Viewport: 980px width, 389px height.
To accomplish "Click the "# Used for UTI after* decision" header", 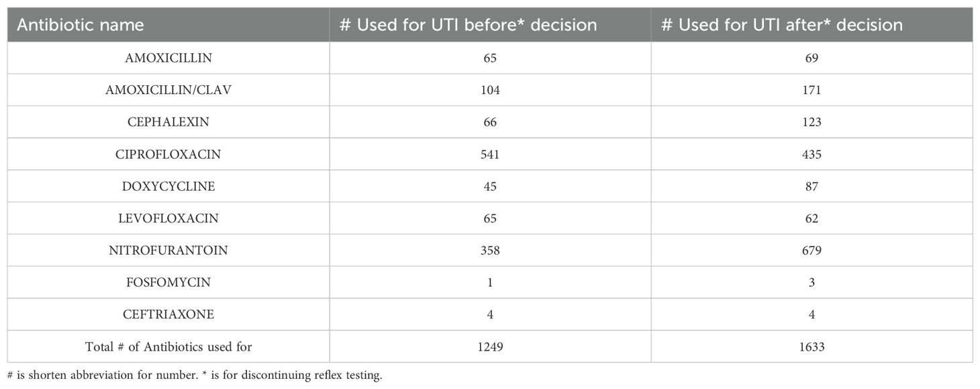I will point(782,26).
